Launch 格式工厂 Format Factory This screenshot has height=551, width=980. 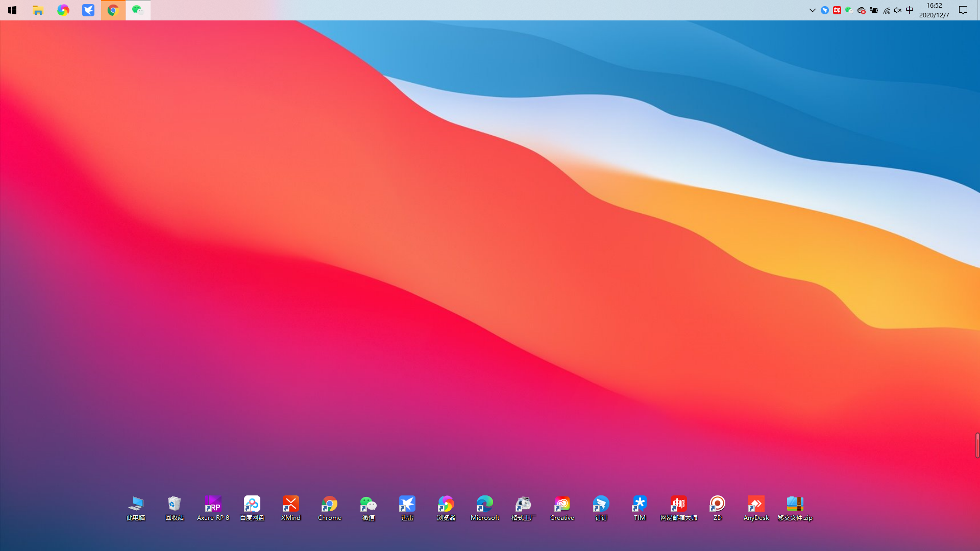[x=523, y=505]
